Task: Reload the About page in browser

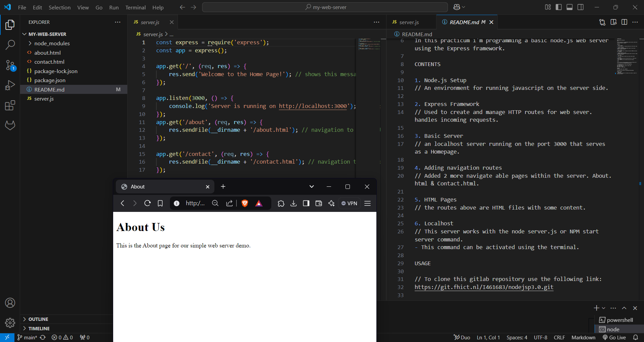Action: pos(147,203)
